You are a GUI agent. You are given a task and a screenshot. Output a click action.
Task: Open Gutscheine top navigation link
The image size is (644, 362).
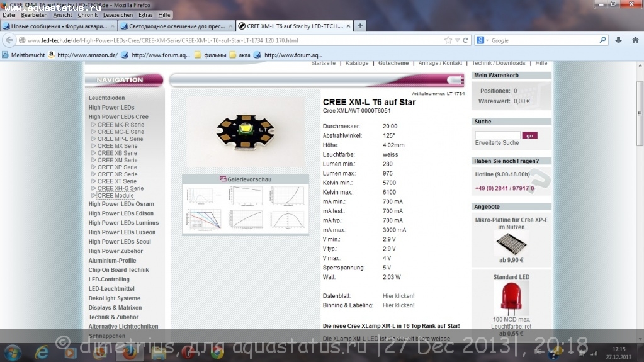[393, 64]
